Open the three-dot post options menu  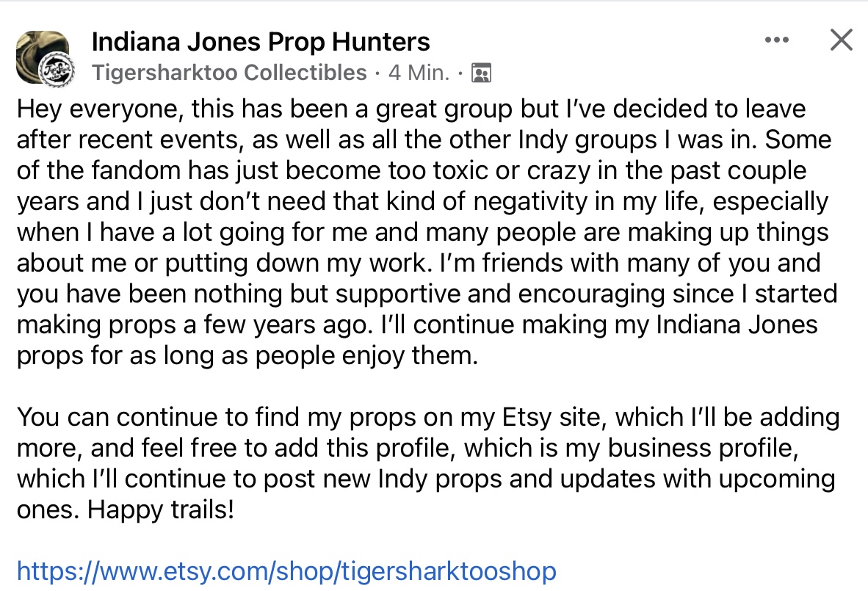coord(776,40)
